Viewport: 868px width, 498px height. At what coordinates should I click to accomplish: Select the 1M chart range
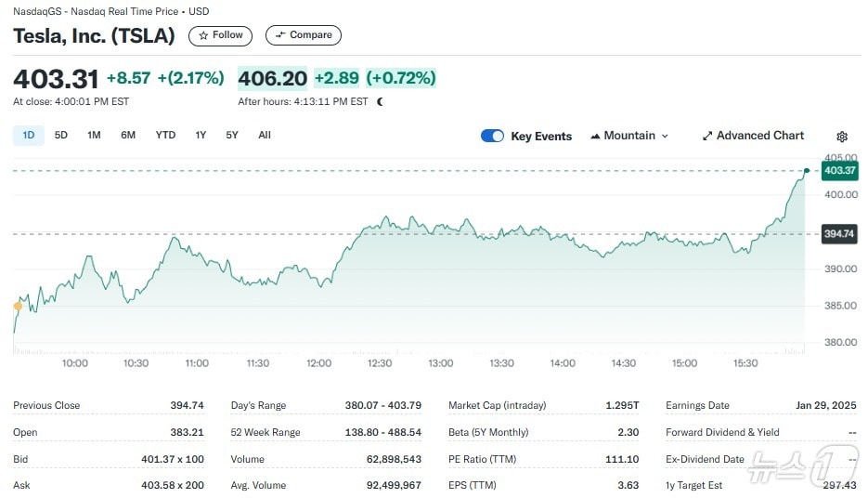pyautogui.click(x=94, y=136)
